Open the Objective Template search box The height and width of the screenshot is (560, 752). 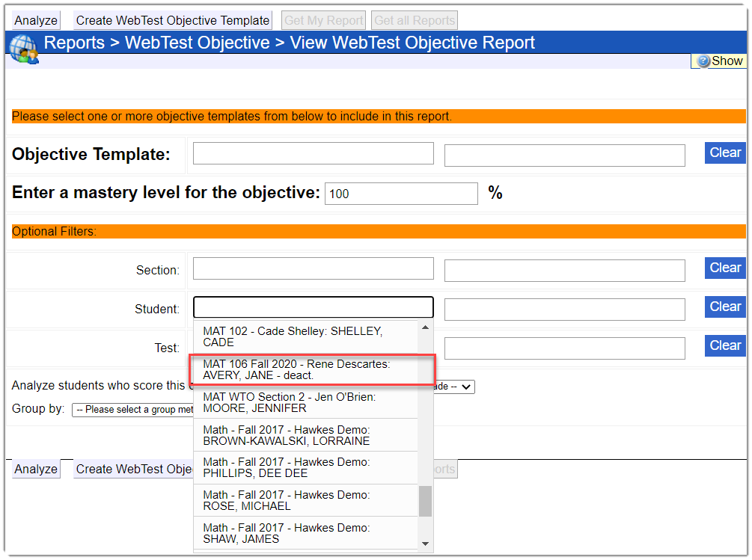(313, 153)
